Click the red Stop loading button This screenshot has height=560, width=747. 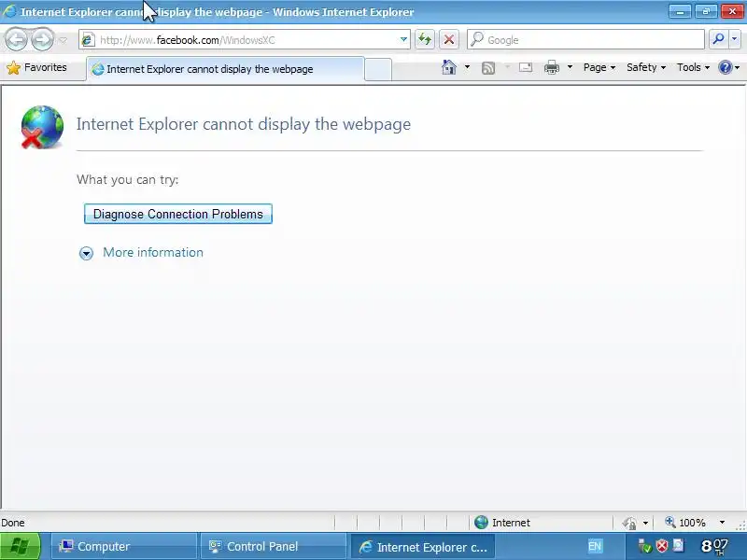coord(449,39)
